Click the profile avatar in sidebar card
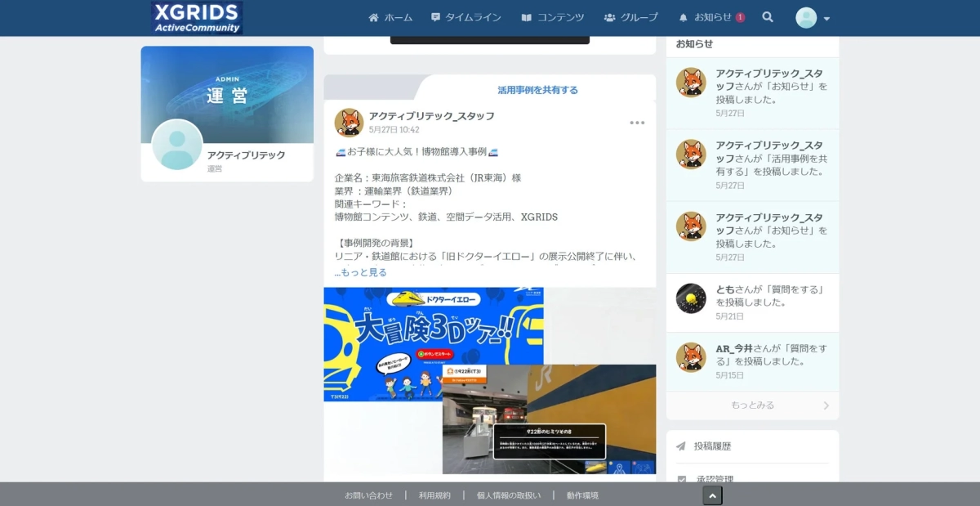 (177, 145)
